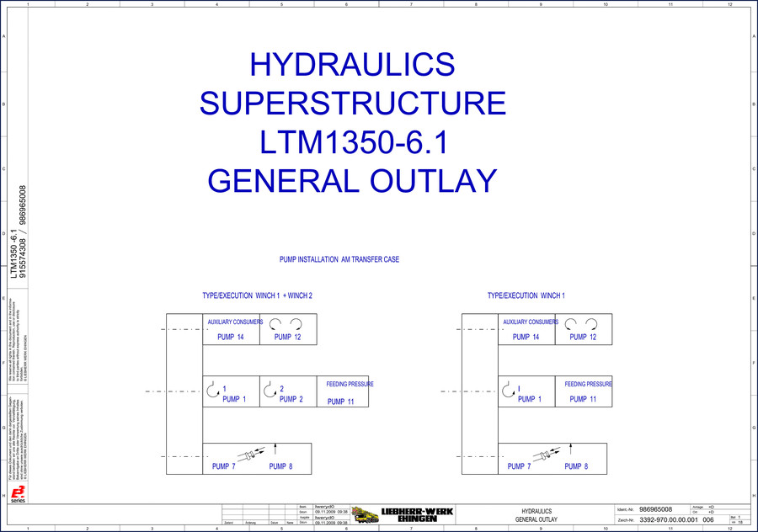Click the double rotation arrows above PUMP 12 in Winch 1 + Winch 2 diagram
This screenshot has width=758, height=532.
tap(286, 324)
